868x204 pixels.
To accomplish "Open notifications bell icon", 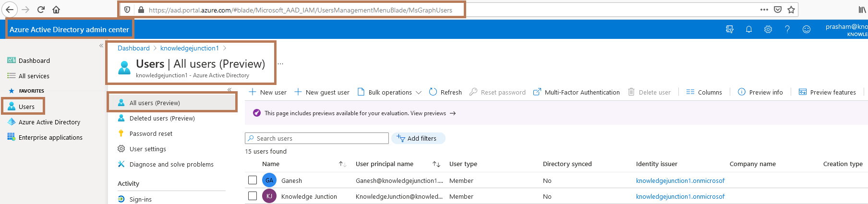I will click(x=749, y=29).
